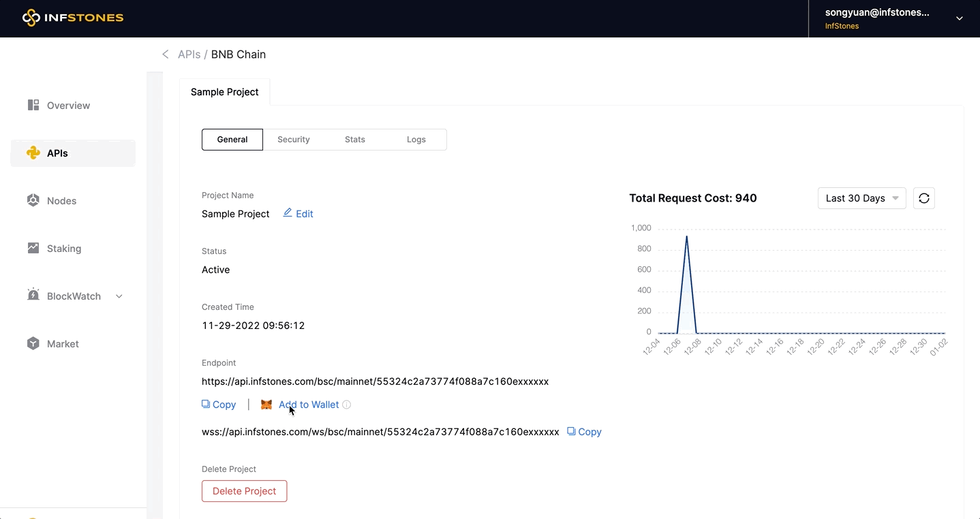Click the InfStones organization label

pyautogui.click(x=842, y=26)
